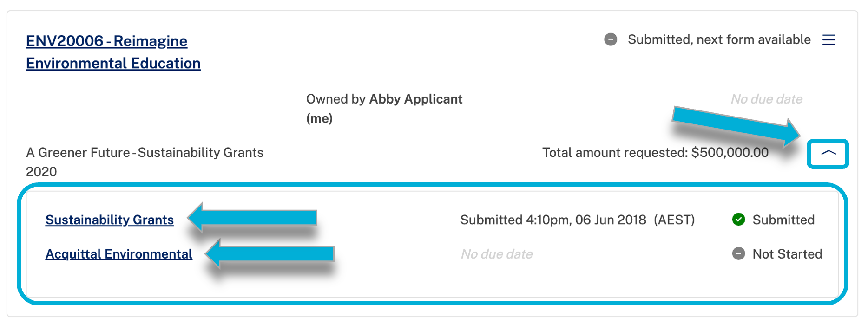Click the 'Not Started' status label
868x324 pixels.
tap(787, 254)
